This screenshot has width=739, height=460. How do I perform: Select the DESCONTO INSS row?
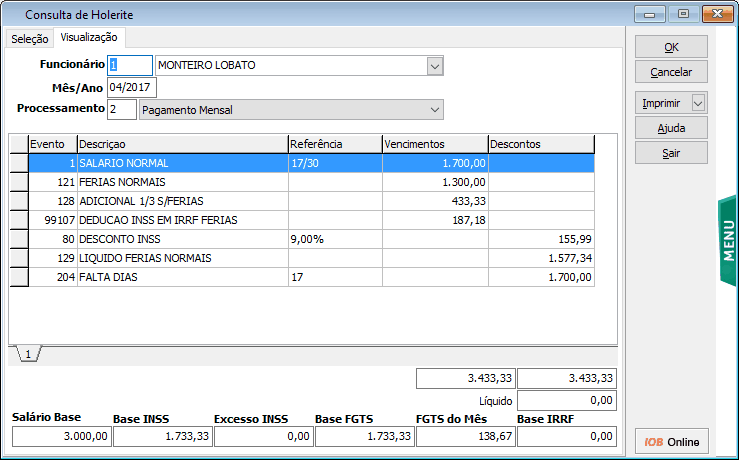(182, 239)
